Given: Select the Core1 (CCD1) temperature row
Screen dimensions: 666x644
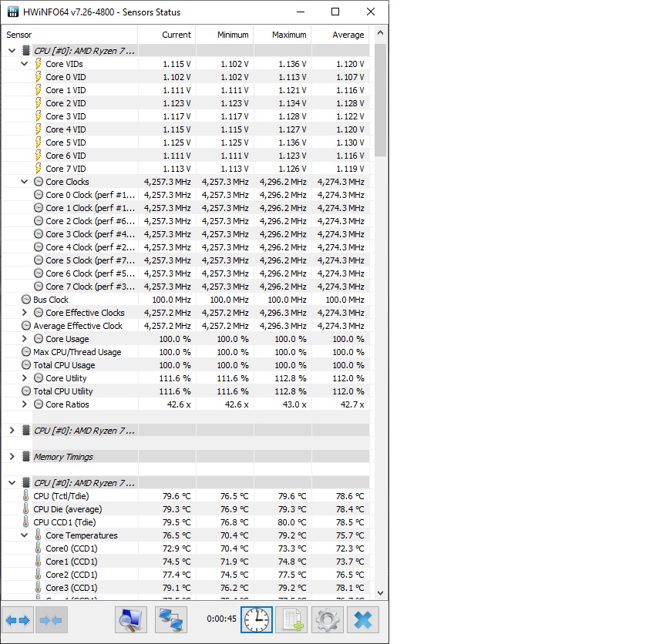Looking at the screenshot, I should pyautogui.click(x=186, y=562).
